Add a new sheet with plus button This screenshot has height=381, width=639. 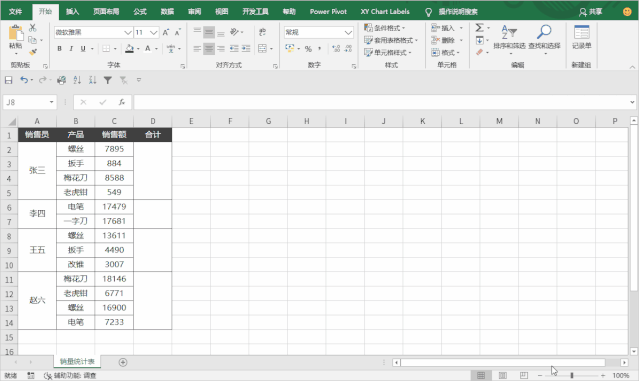[x=123, y=362]
